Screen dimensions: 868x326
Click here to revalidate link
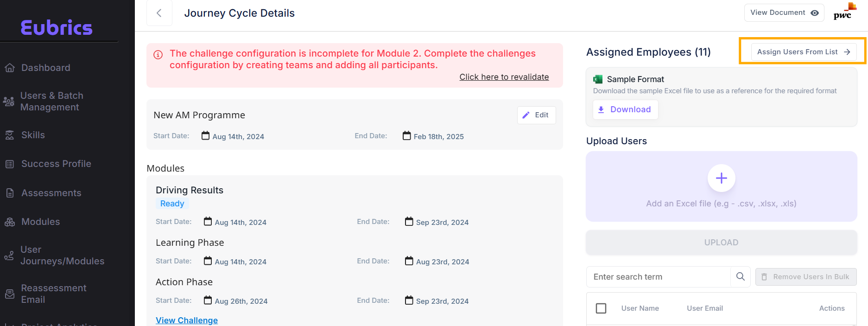[504, 77]
